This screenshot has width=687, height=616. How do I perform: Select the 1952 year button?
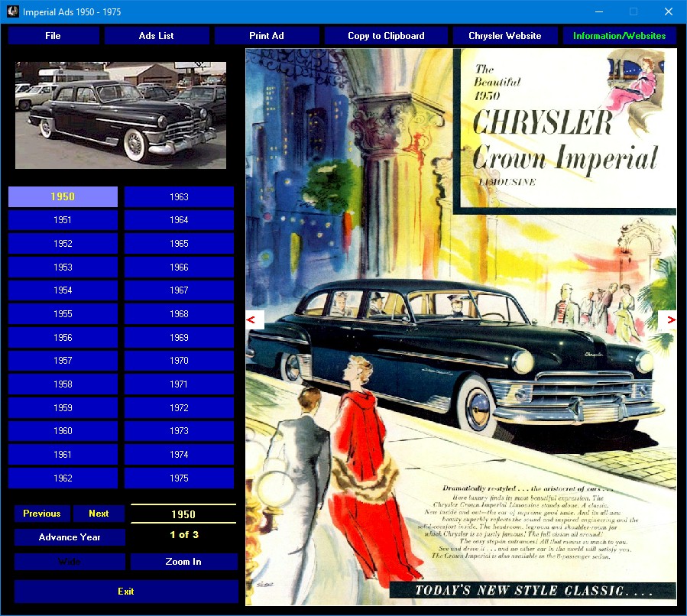click(x=63, y=244)
